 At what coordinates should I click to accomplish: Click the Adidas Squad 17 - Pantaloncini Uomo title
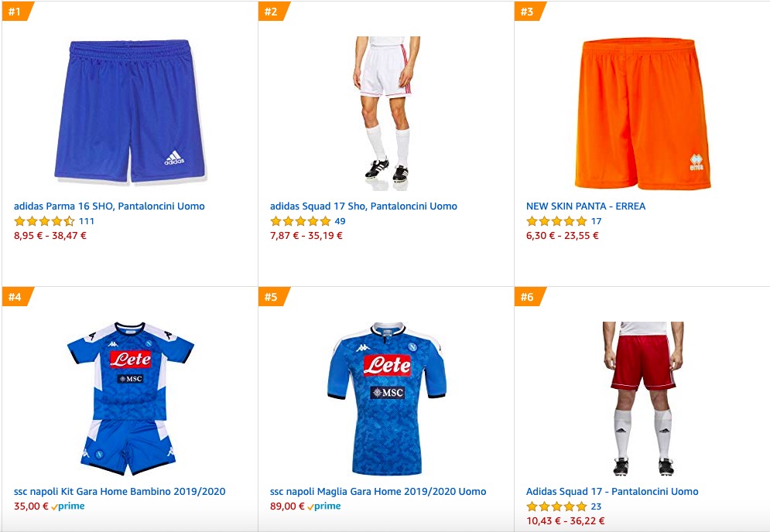click(x=612, y=492)
